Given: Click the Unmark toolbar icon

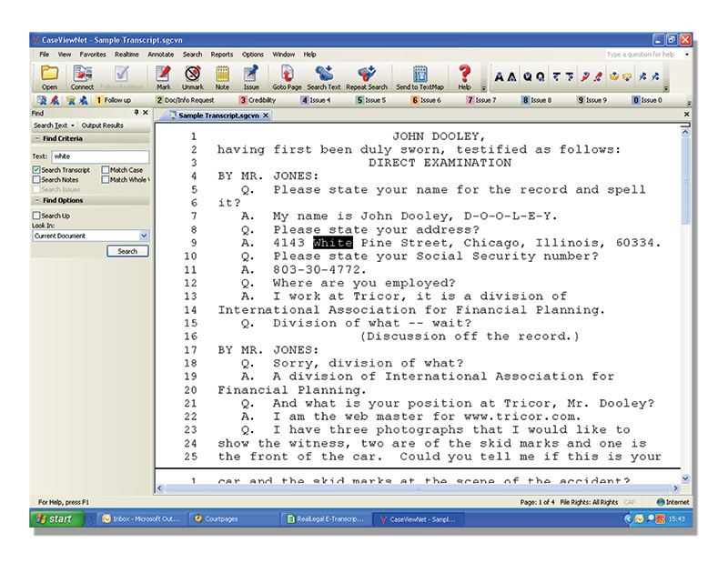Looking at the screenshot, I should 192,74.
